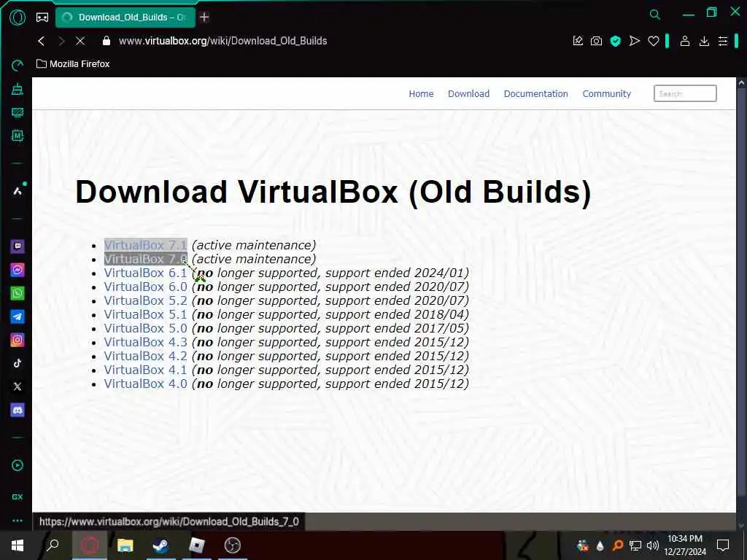747x560 pixels.
Task: Open TikTok in the sidebar
Action: click(18, 363)
